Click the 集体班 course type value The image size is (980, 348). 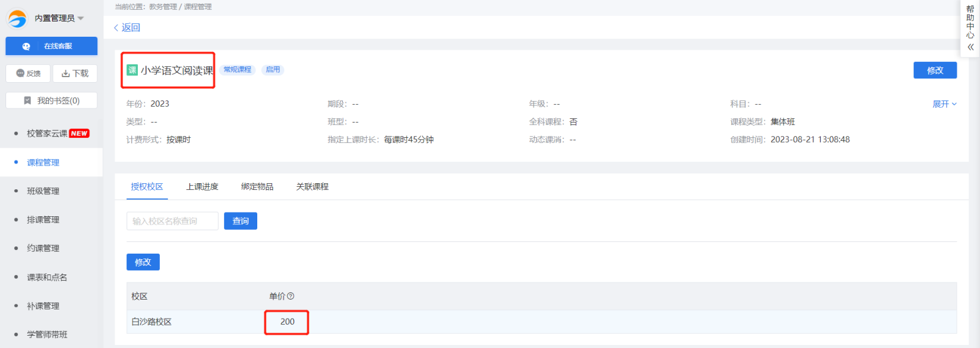(x=783, y=122)
